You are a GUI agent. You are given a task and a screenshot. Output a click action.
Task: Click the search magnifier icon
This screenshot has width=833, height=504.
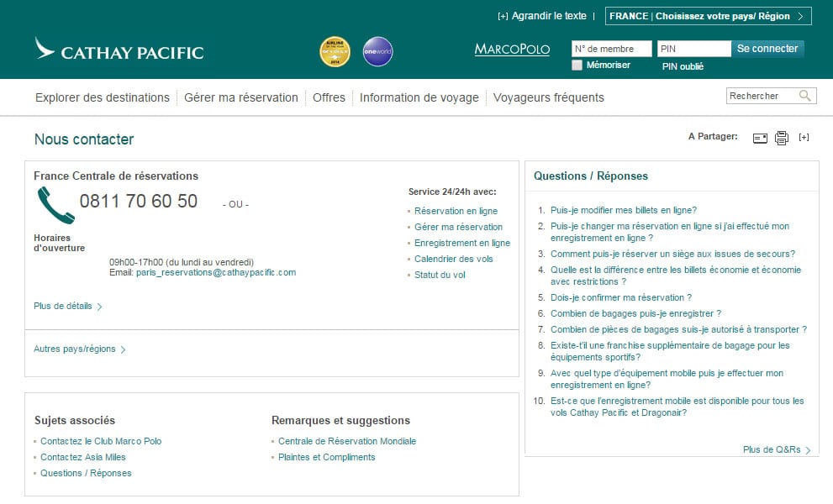(x=805, y=96)
